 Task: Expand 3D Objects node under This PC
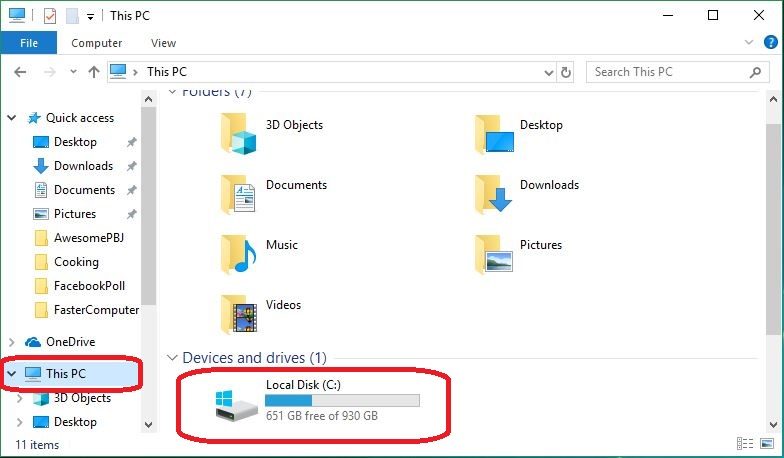click(x=20, y=398)
